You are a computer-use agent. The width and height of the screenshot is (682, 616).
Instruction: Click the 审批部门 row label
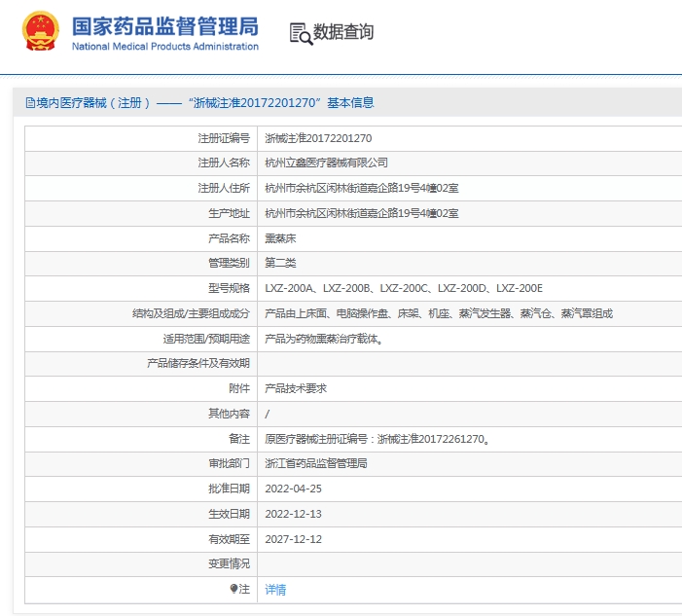(230, 463)
